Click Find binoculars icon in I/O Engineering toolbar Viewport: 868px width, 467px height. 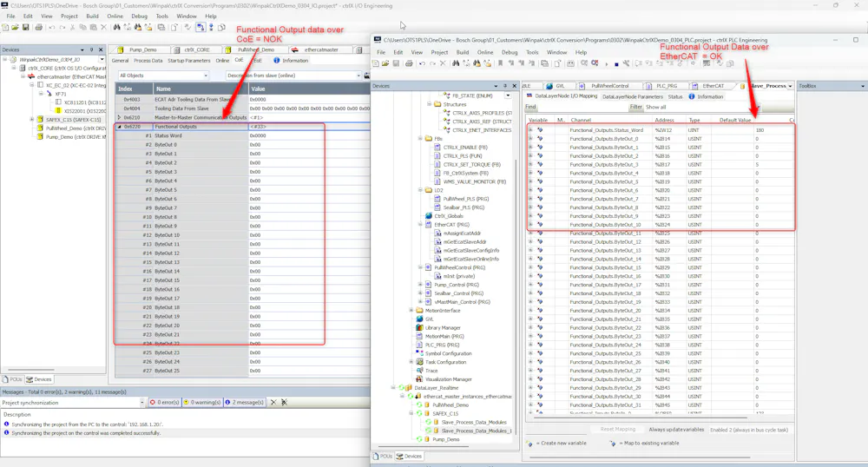coord(117,27)
